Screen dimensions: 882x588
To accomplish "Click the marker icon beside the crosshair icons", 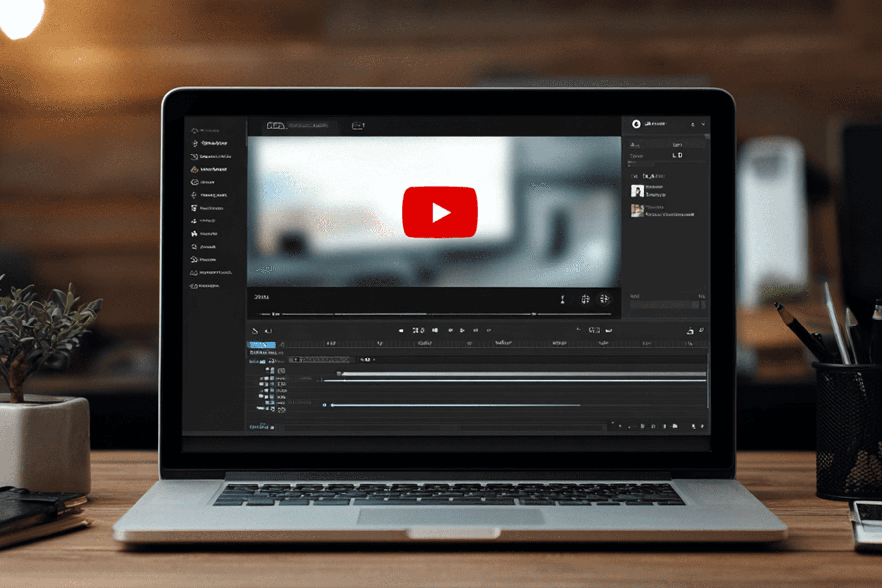I will coord(562,299).
